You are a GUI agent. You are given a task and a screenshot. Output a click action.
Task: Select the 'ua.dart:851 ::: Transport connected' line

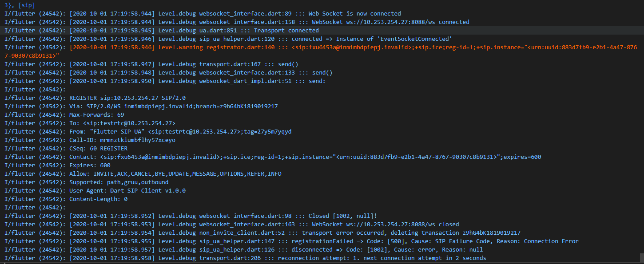point(162,30)
